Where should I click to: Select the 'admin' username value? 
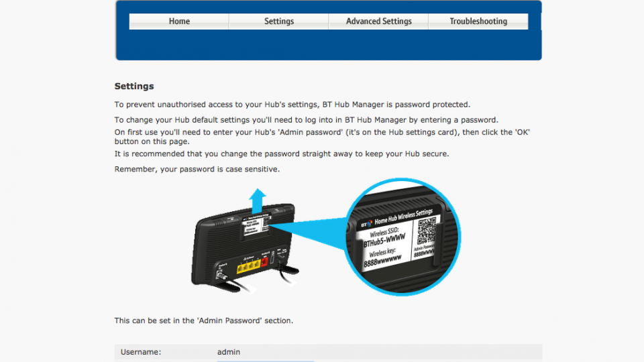click(229, 352)
